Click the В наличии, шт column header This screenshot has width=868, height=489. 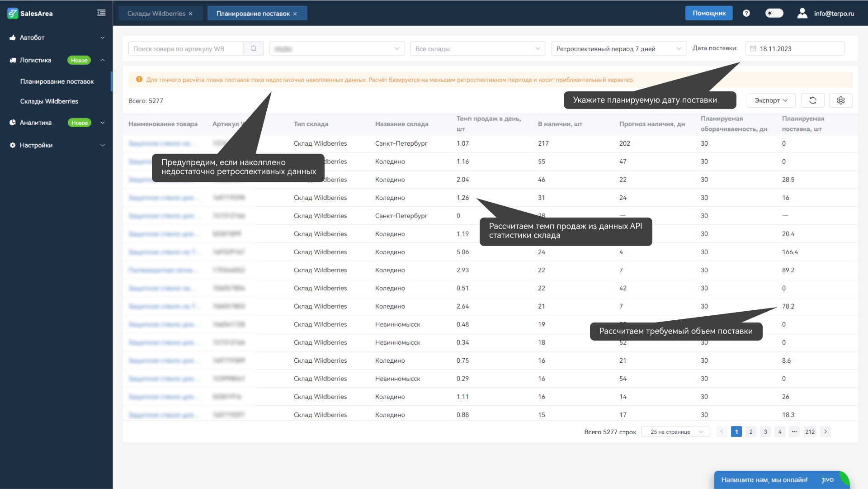(560, 124)
